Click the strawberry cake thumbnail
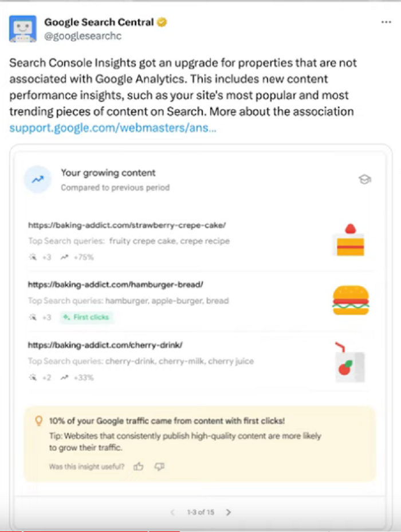The height and width of the screenshot is (532, 401). click(349, 240)
